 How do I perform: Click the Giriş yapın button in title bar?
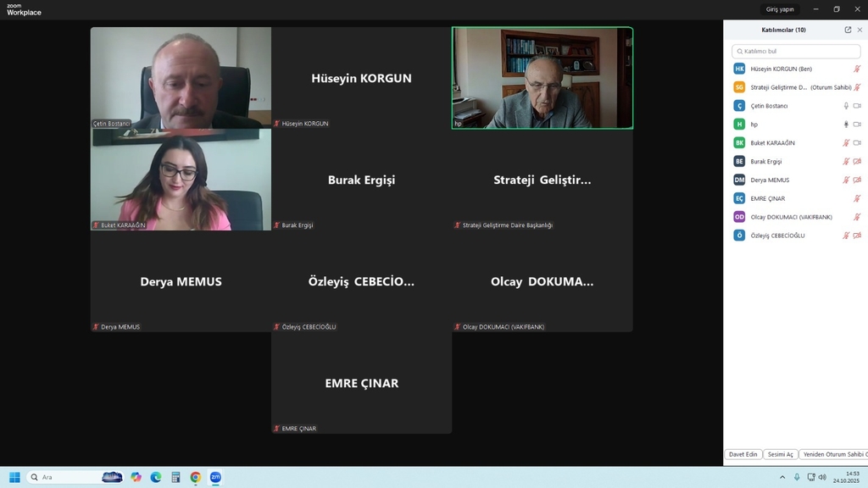coord(780,9)
